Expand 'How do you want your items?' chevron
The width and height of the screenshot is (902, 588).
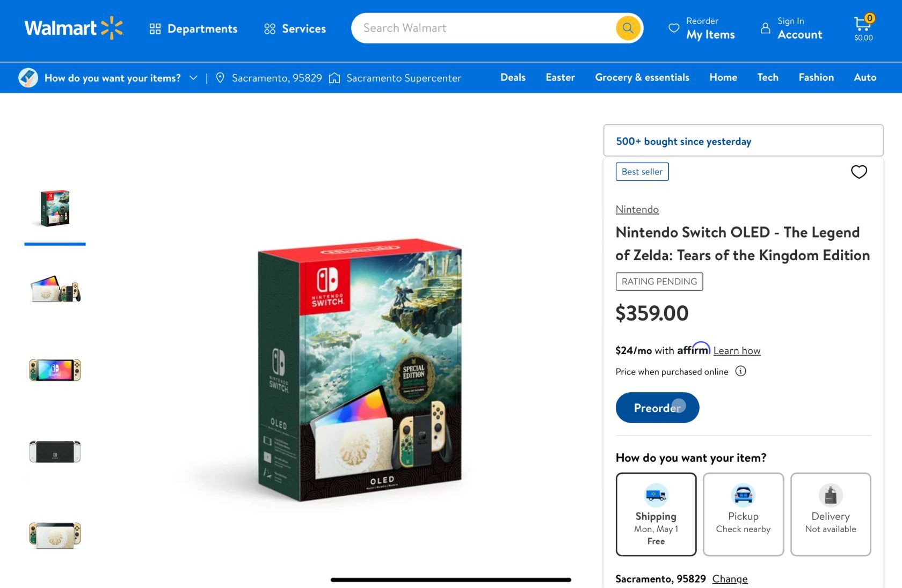(x=193, y=78)
